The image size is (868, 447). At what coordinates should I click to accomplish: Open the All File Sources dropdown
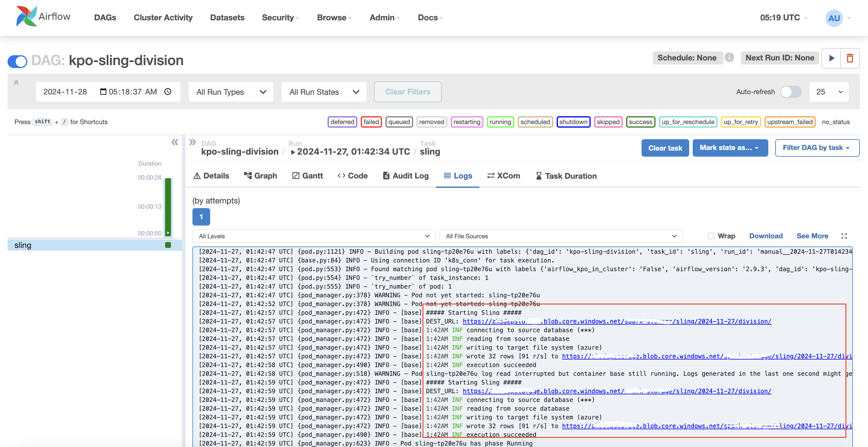561,236
